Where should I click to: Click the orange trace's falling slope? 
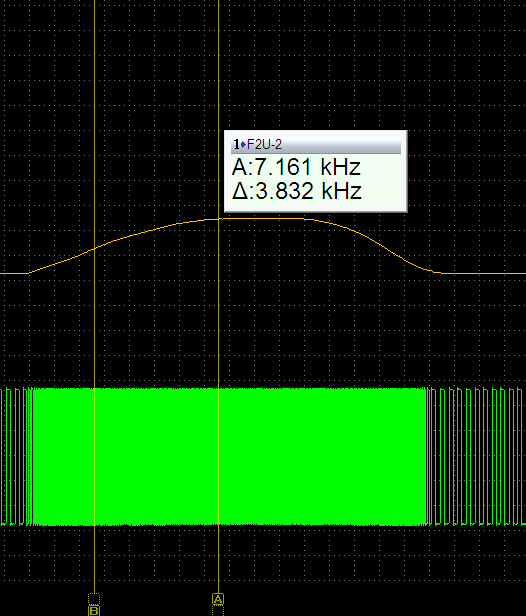[x=373, y=242]
